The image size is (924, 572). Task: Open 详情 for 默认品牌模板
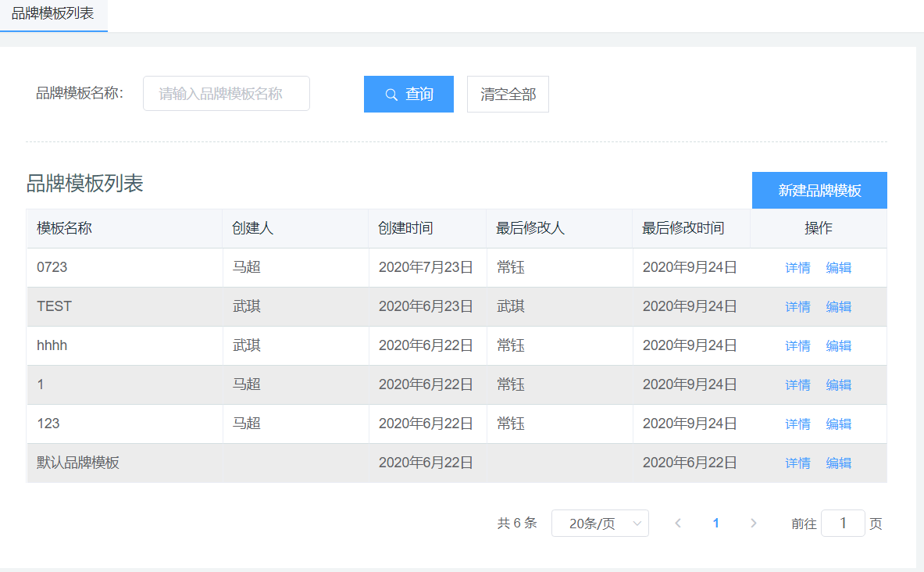[x=797, y=463]
